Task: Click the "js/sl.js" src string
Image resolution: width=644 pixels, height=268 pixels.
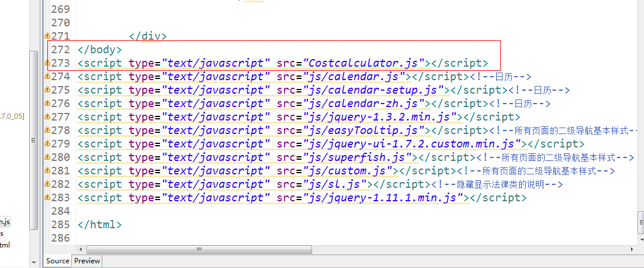Action: tap(335, 184)
